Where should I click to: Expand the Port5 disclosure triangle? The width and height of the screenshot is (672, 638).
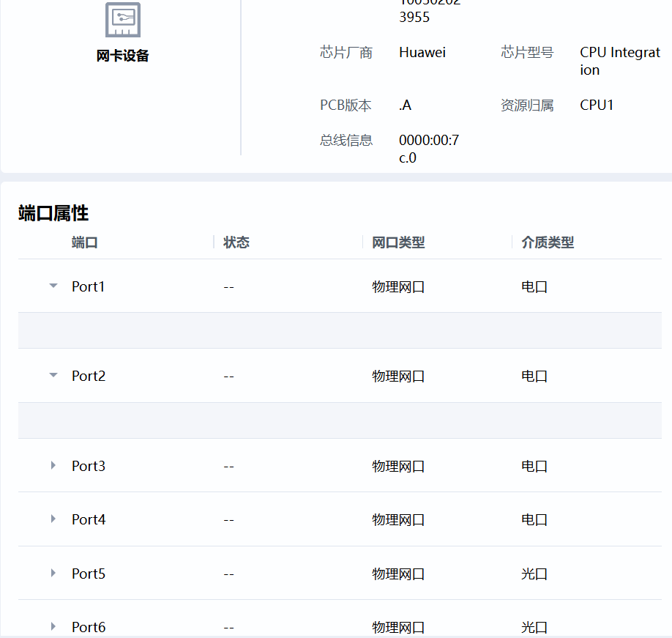(53, 574)
